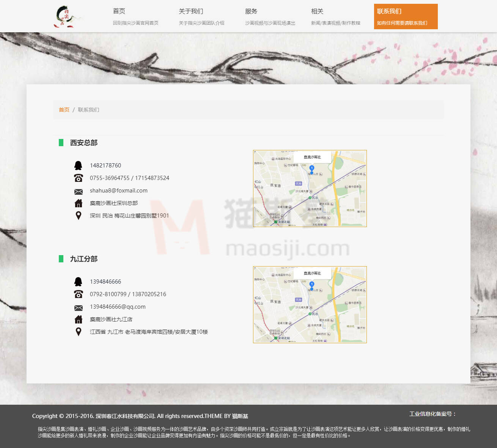This screenshot has height=448, width=497.
Task: Click QQ penguin icon under 西安总部
Action: (x=78, y=166)
